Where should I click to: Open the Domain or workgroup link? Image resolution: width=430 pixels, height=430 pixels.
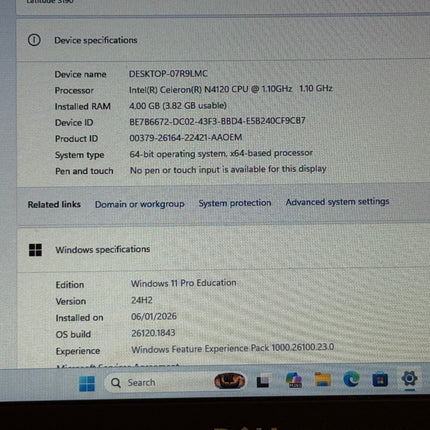coord(140,204)
